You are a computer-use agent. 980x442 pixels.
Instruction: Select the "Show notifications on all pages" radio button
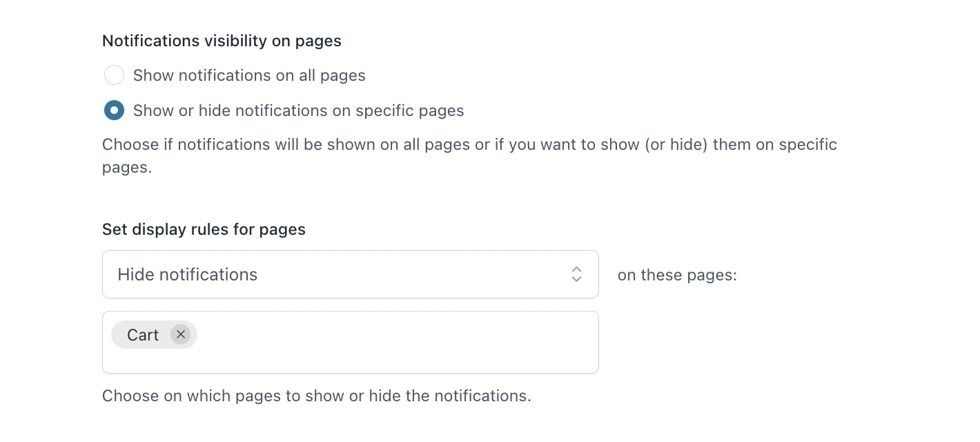[114, 75]
